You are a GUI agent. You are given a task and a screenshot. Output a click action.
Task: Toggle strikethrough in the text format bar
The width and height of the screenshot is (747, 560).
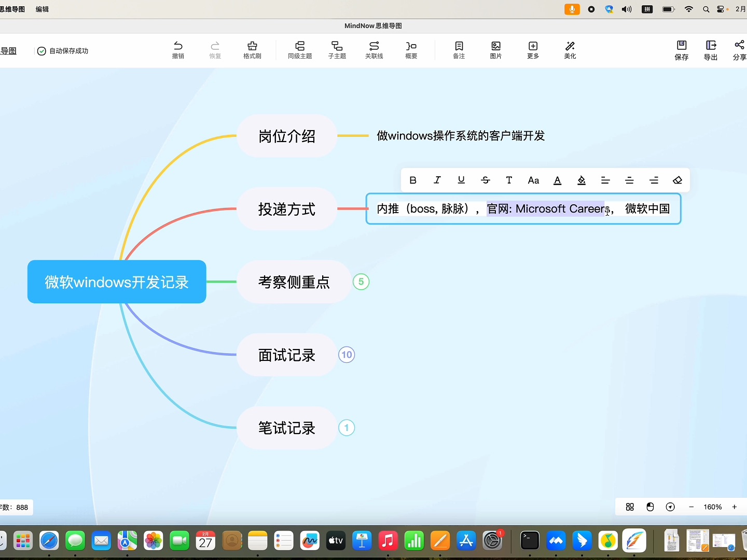coord(486,180)
